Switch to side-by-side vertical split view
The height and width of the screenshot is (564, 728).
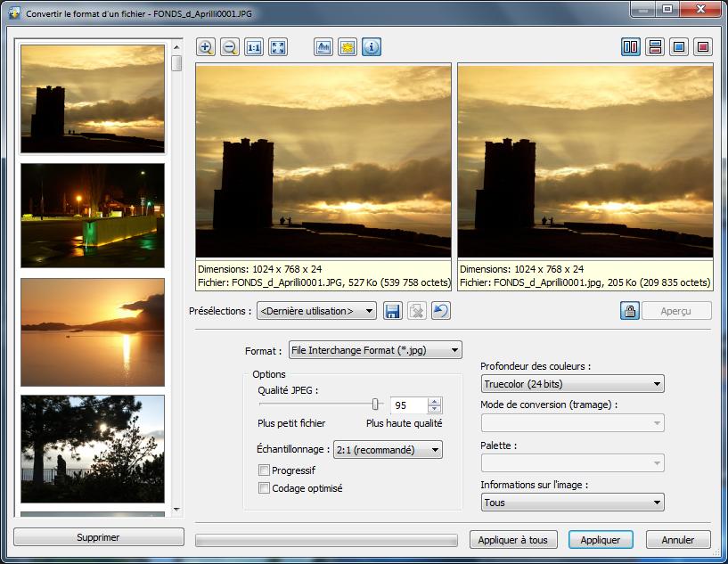tap(631, 47)
